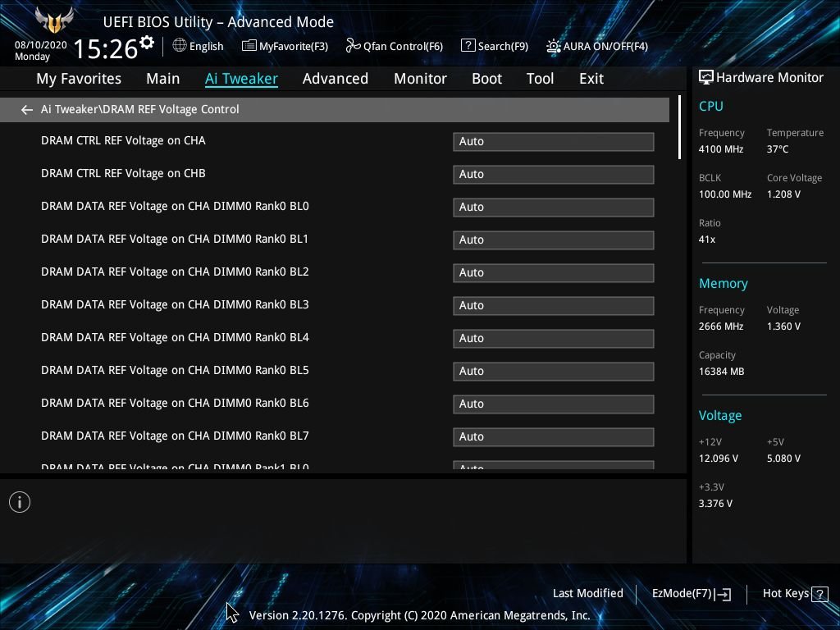
Task: Open Qfan Control(F6)
Action: [x=403, y=47]
